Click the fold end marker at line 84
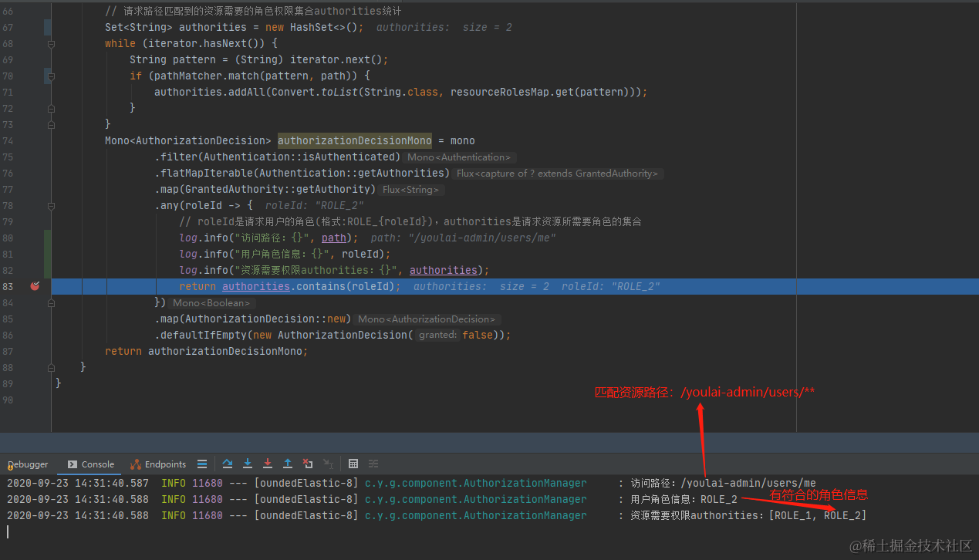 point(51,303)
